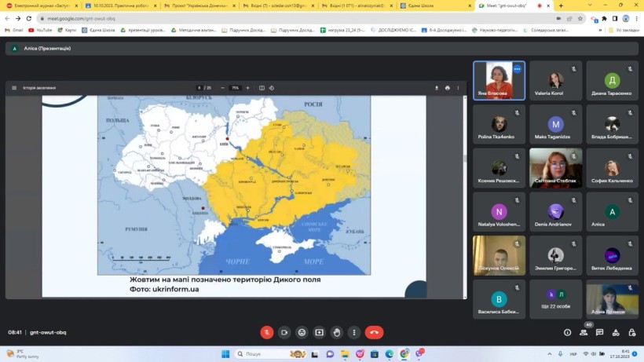
Task: Open more options three-dot menu in call bar
Action: (354, 332)
